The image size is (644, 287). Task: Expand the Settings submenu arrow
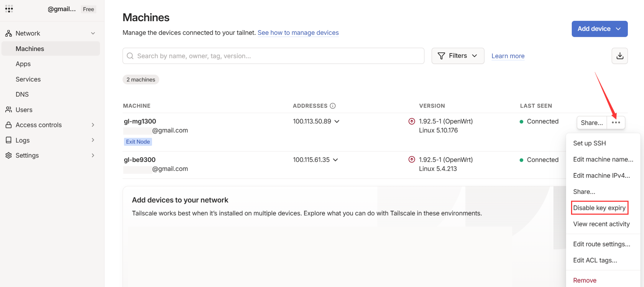(93, 155)
